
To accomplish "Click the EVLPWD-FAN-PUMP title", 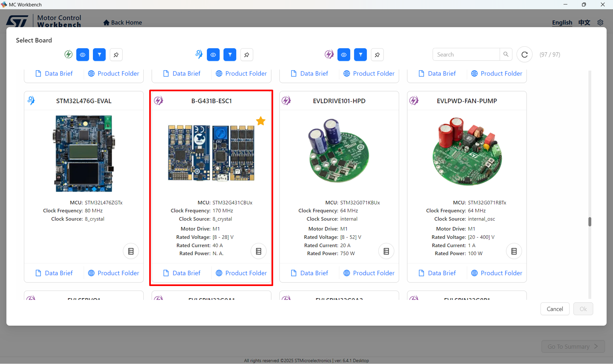I will click(x=467, y=101).
